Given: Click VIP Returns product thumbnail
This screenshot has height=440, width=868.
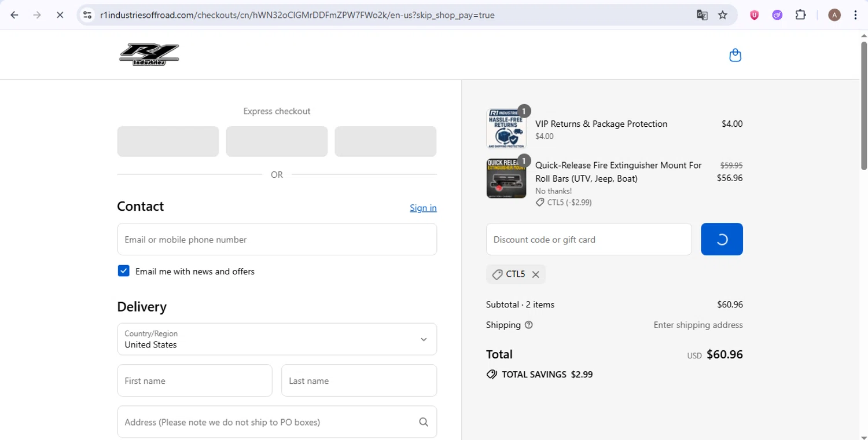Looking at the screenshot, I should click(x=506, y=129).
